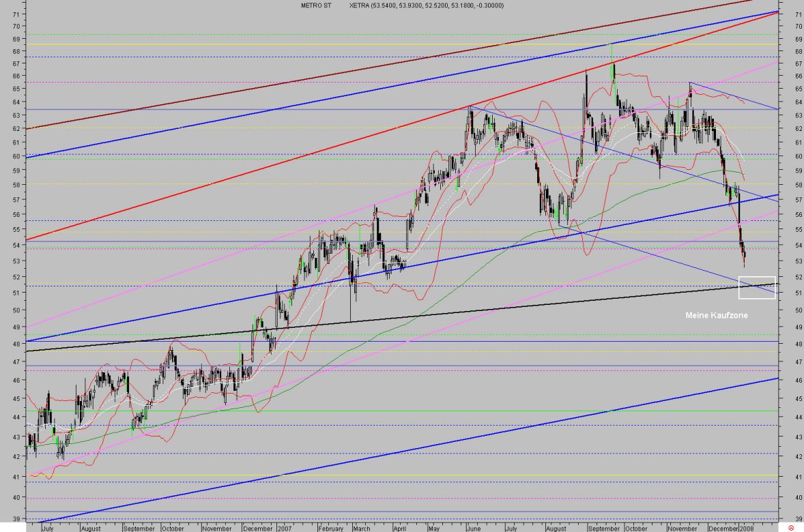
Task: Click the price label 71 on left axis
Action: coord(16,15)
